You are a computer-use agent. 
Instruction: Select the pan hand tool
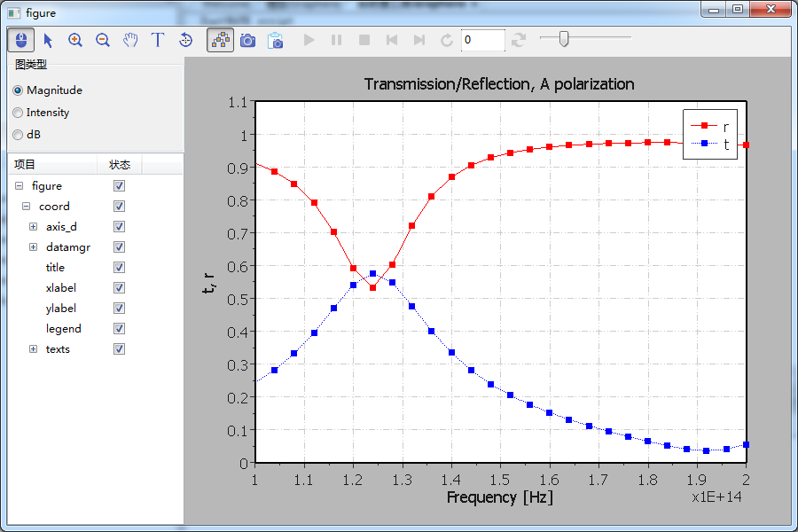pos(130,40)
